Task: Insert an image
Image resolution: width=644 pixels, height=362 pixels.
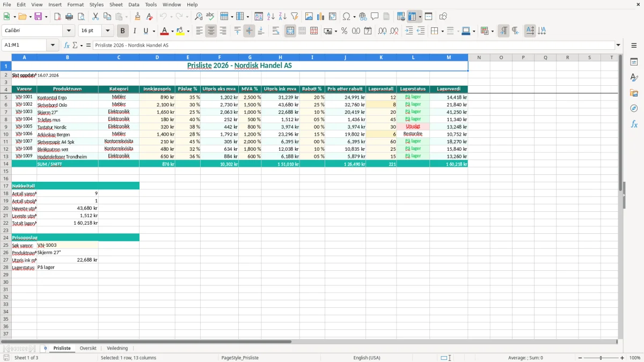Action: (x=309, y=17)
